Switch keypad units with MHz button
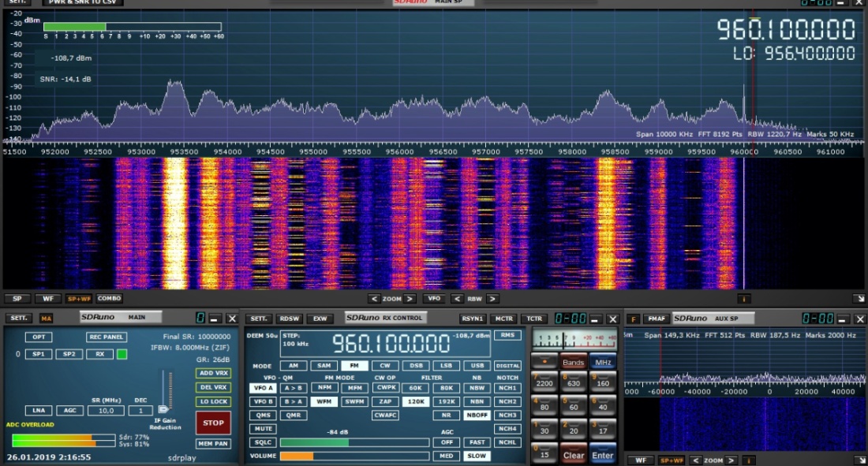This screenshot has width=868, height=466. [x=602, y=362]
